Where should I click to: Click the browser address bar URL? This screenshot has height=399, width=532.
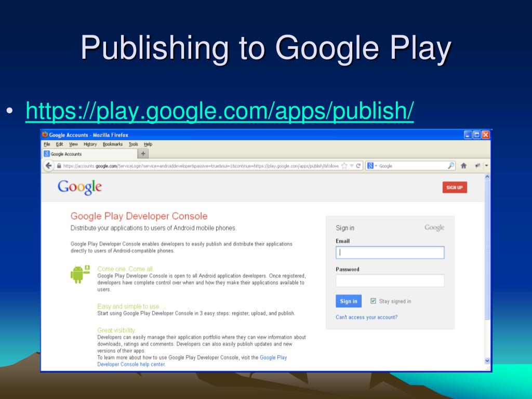point(201,166)
